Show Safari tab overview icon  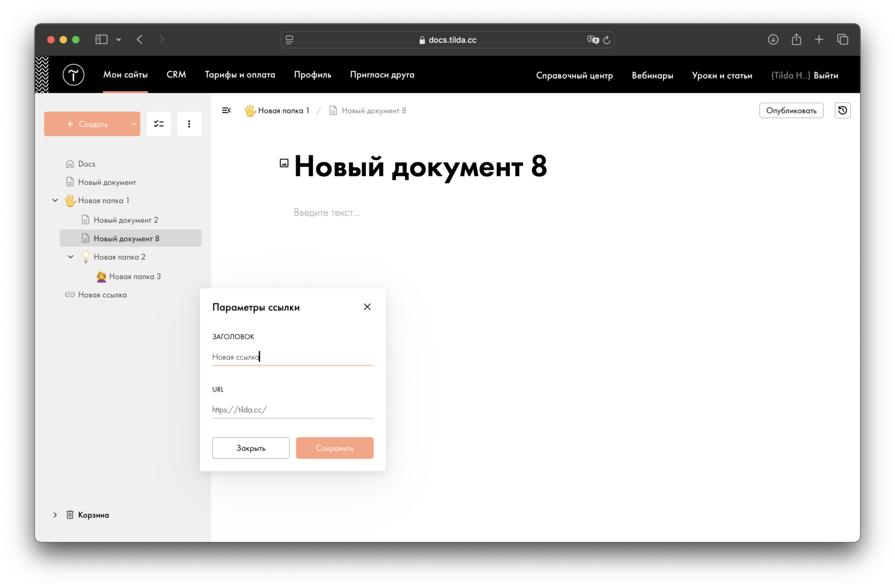pyautogui.click(x=843, y=39)
